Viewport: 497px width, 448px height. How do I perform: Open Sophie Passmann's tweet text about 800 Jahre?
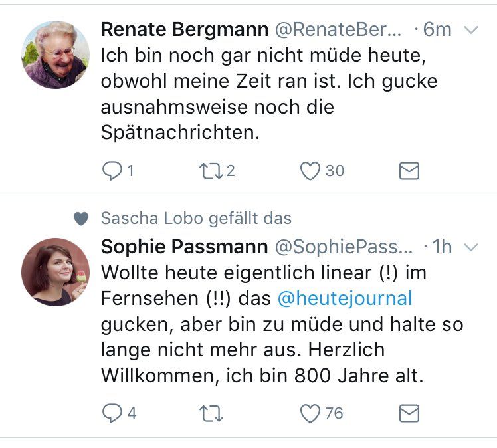pos(279,336)
